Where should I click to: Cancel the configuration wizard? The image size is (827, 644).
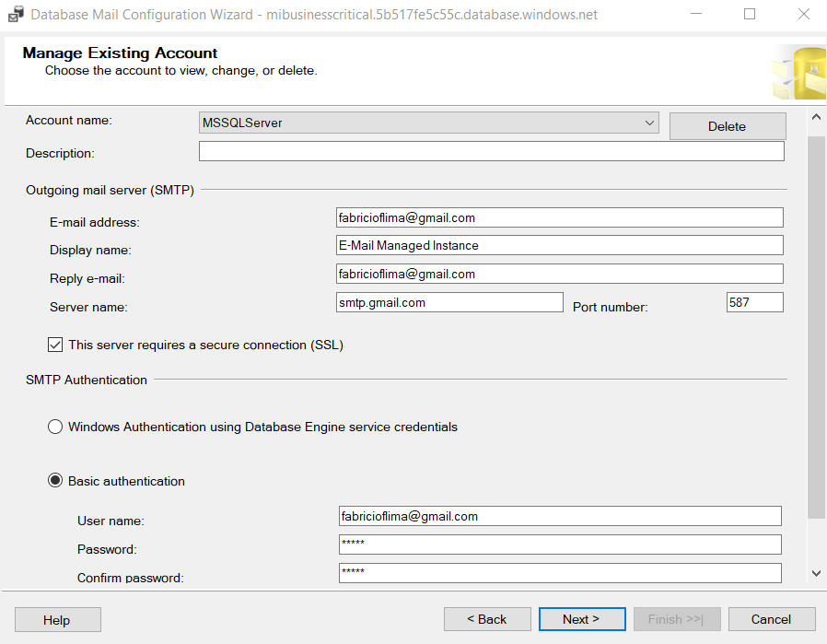point(771,619)
